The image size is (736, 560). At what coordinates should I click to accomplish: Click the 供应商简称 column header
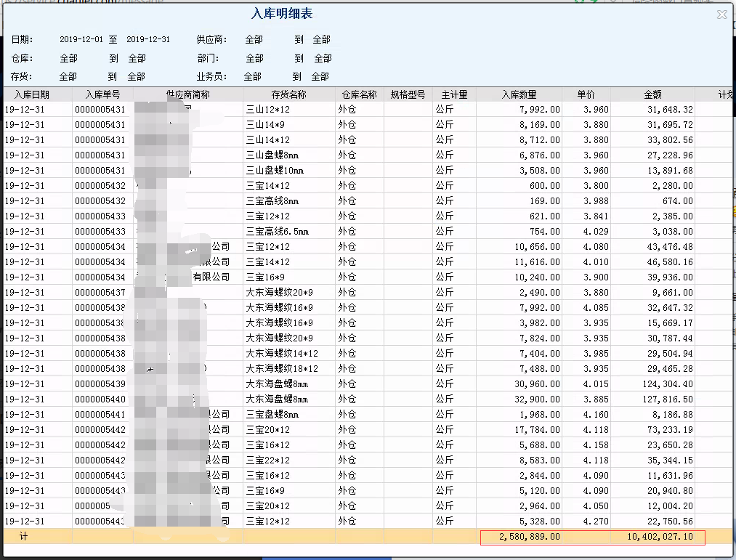coord(188,95)
